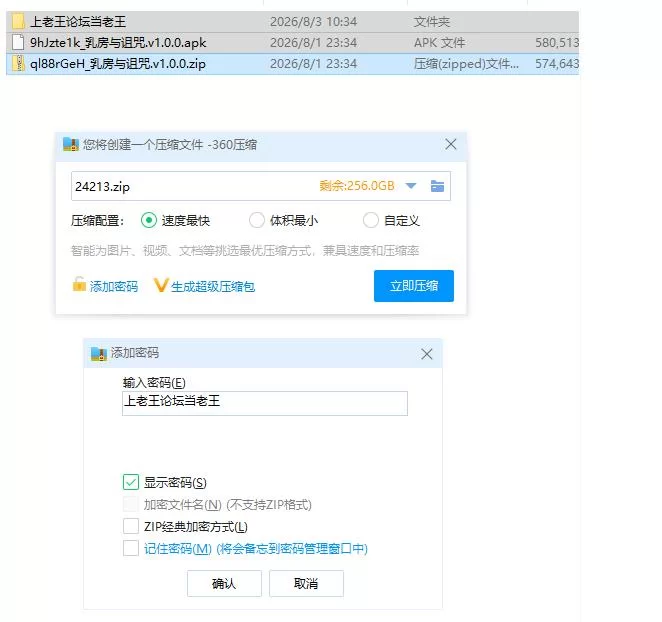662x622 pixels.
Task: Enable ZIP经典加密方式(L) checkbox
Action: click(x=130, y=527)
